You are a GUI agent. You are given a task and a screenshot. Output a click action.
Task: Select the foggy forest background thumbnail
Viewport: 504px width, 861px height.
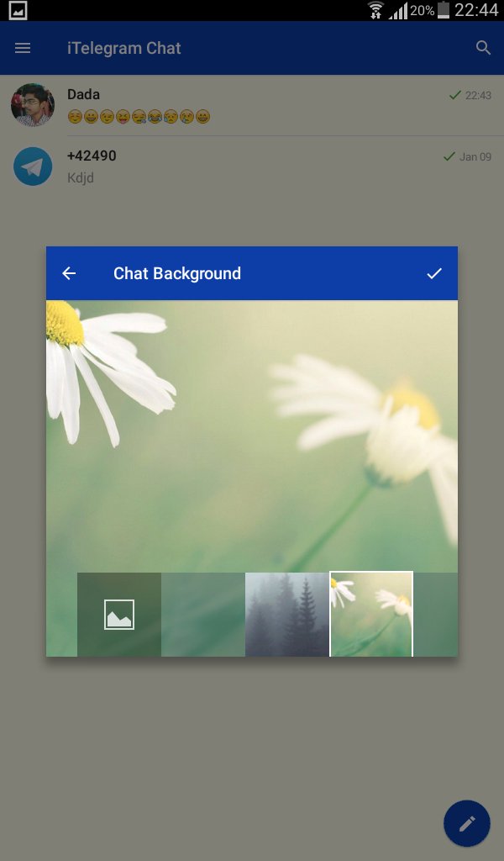[x=286, y=615]
